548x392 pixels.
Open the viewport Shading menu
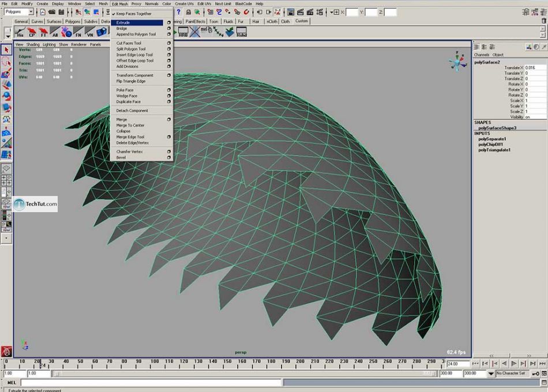click(33, 44)
